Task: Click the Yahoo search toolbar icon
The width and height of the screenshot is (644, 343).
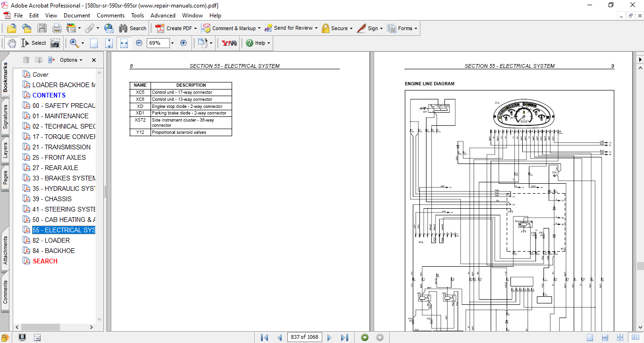Action: pos(229,43)
